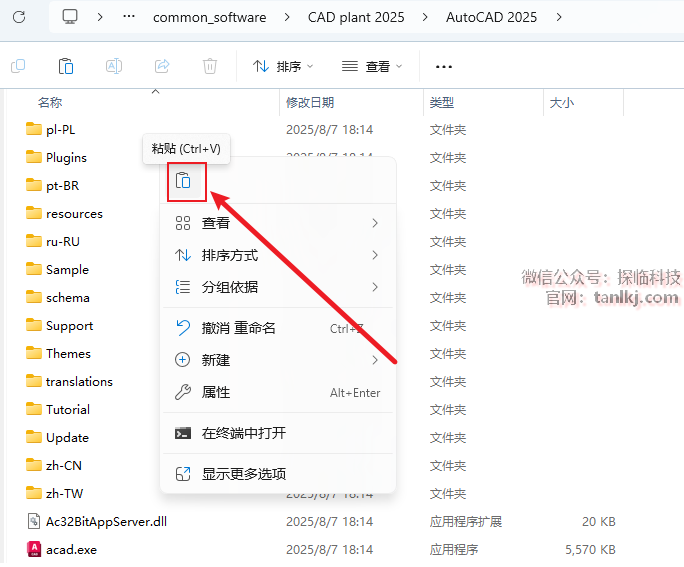The image size is (684, 567).
Task: Click the Ac32BitAppServer.dll file icon
Action: 34,521
